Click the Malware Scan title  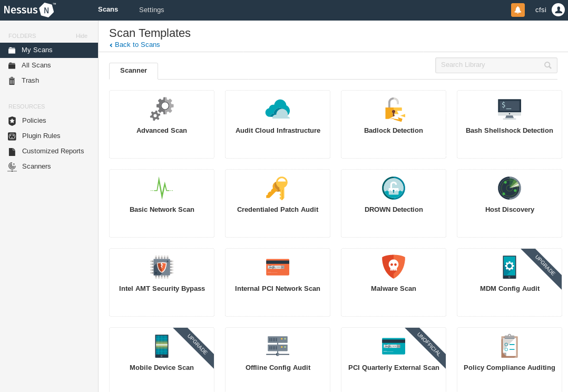394,288
